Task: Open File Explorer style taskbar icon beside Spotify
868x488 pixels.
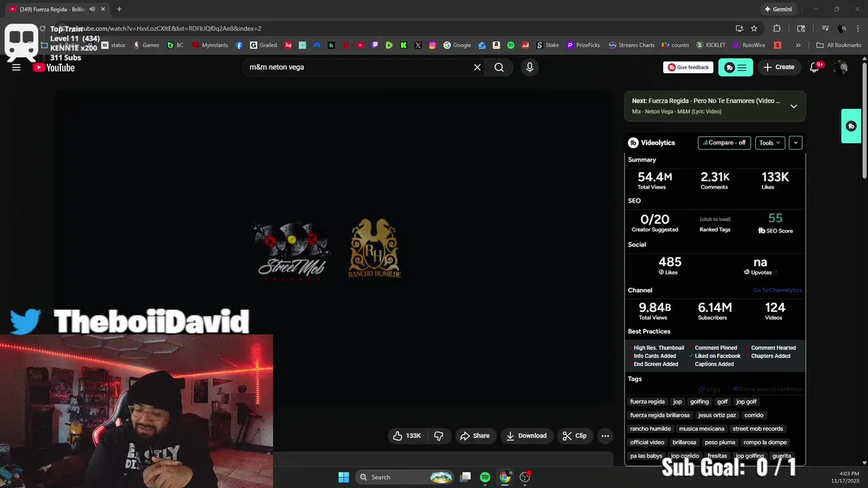Action: pyautogui.click(x=465, y=477)
